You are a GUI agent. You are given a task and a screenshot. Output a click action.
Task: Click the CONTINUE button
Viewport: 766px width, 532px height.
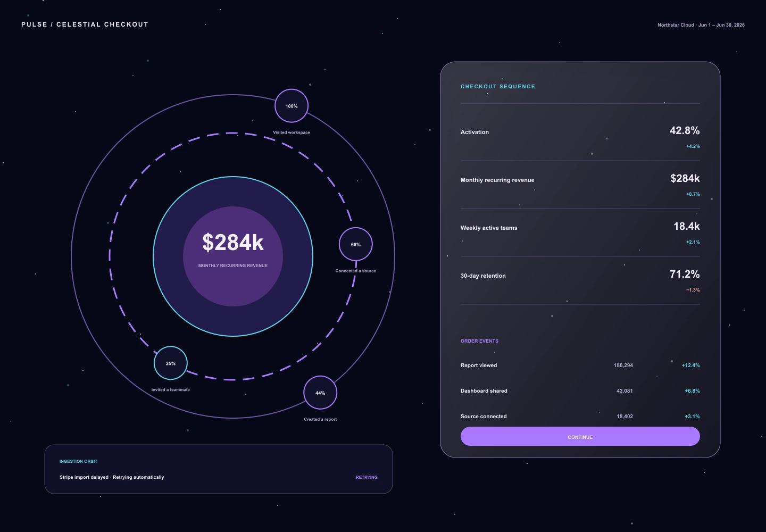click(x=580, y=436)
